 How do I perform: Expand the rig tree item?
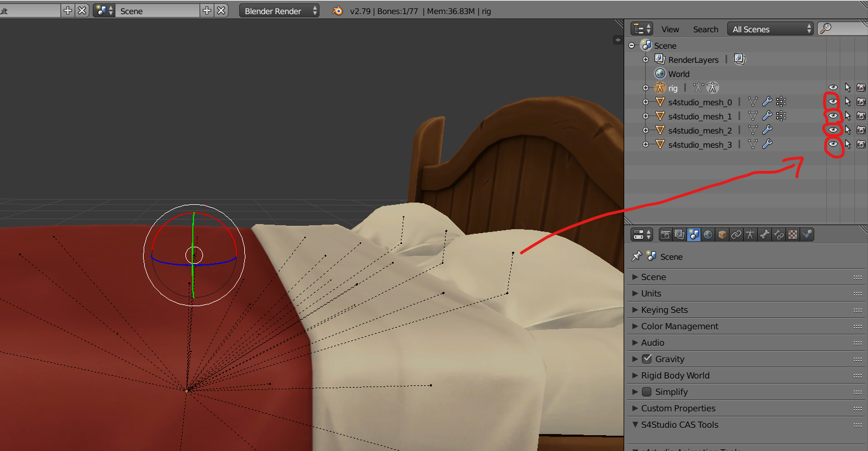pos(646,88)
